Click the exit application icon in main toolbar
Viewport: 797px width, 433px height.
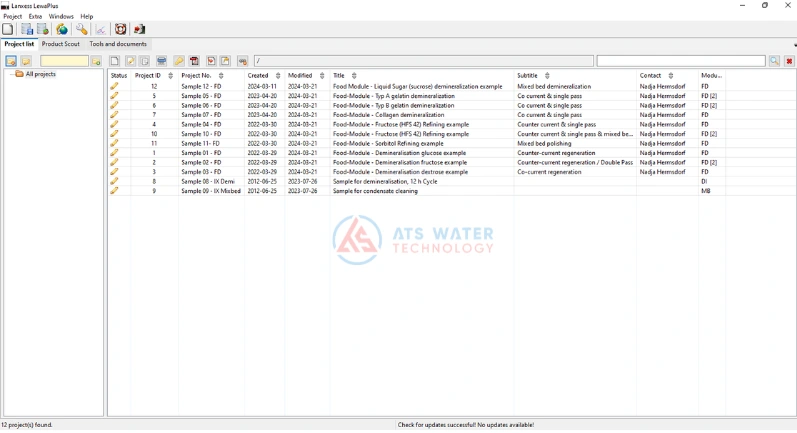[139, 29]
